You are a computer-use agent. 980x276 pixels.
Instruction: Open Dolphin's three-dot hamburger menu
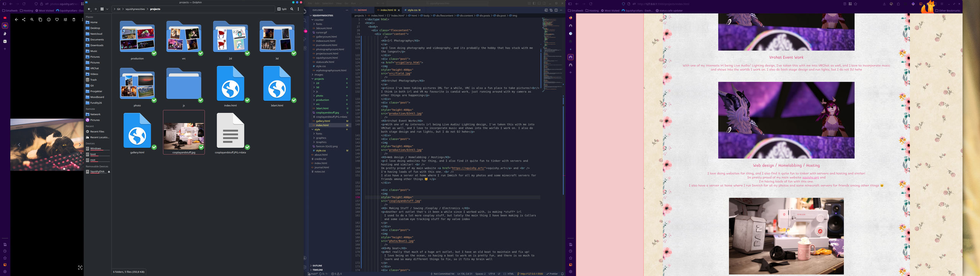coord(298,9)
